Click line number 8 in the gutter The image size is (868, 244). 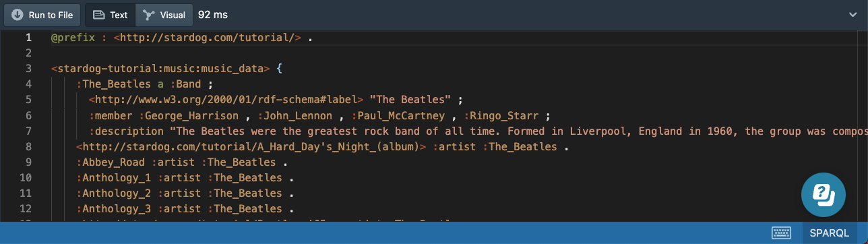click(x=28, y=147)
